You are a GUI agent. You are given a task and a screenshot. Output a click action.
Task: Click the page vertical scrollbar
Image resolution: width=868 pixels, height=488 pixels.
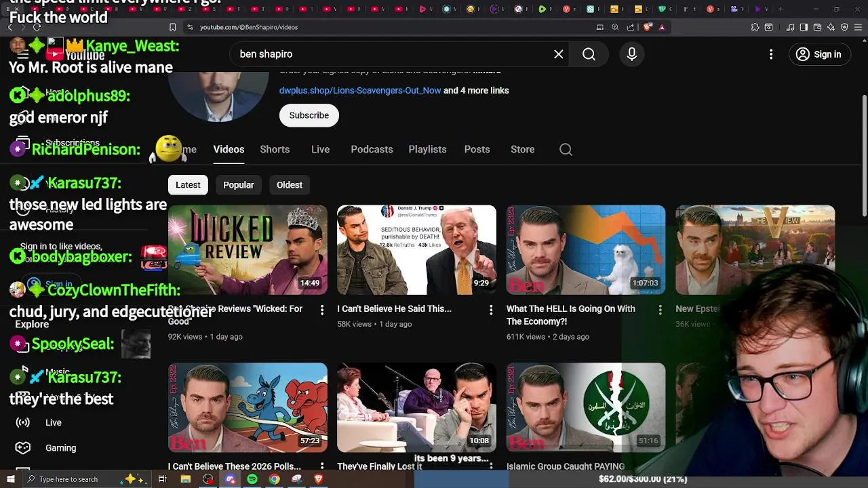click(x=864, y=156)
